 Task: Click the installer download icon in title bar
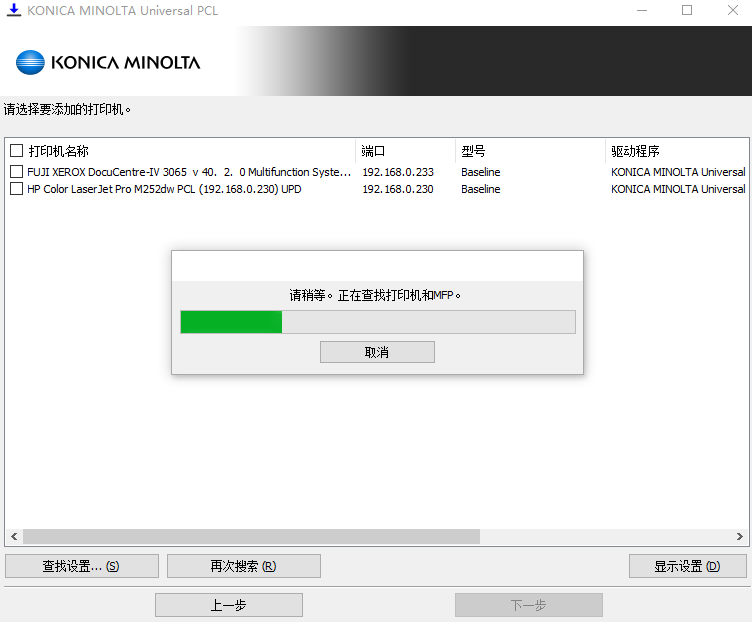(x=14, y=10)
